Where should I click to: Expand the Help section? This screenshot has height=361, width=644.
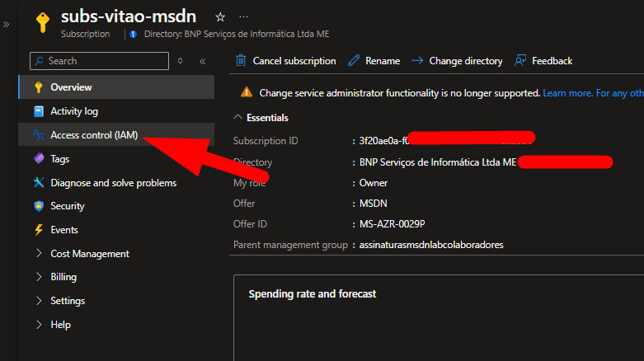coord(38,325)
